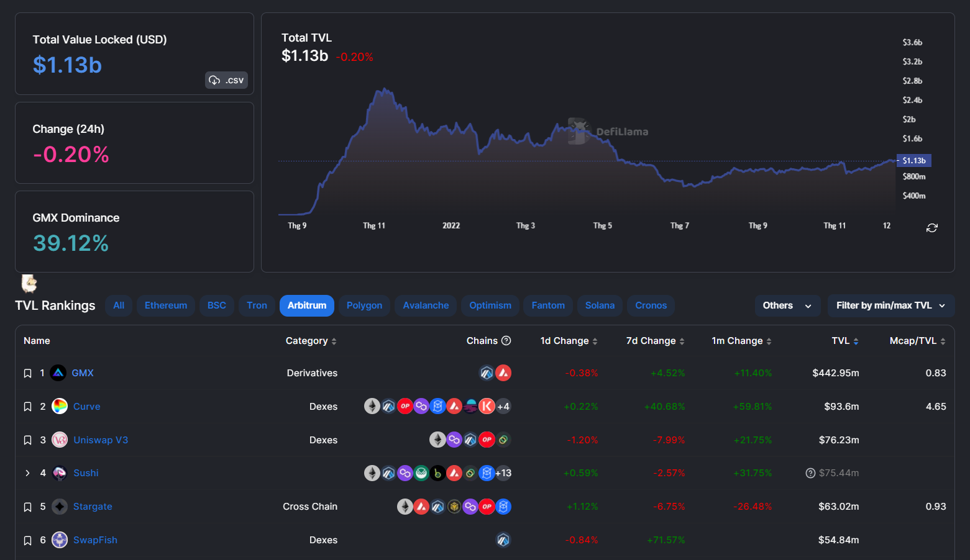970x560 pixels.
Task: Open Curve protocol link
Action: (86, 407)
